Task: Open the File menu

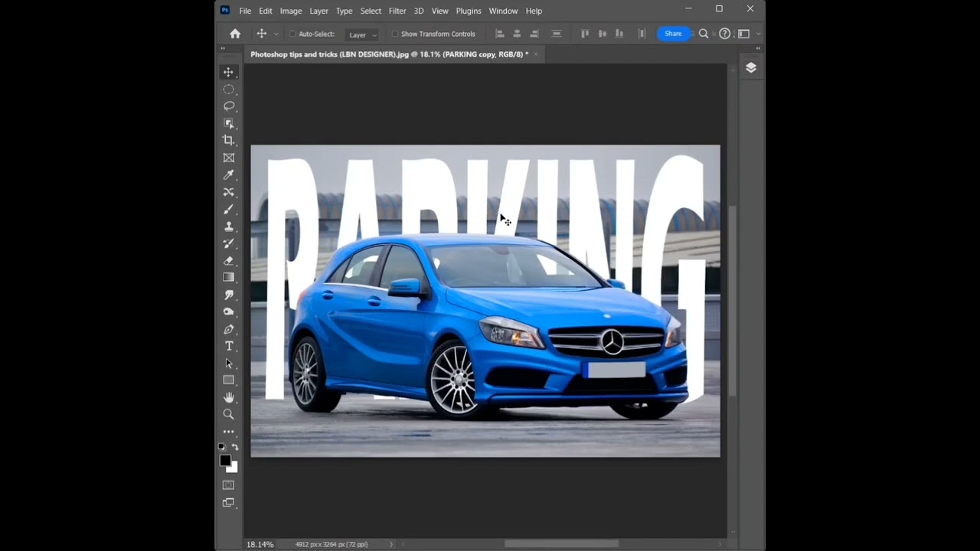Action: click(245, 11)
